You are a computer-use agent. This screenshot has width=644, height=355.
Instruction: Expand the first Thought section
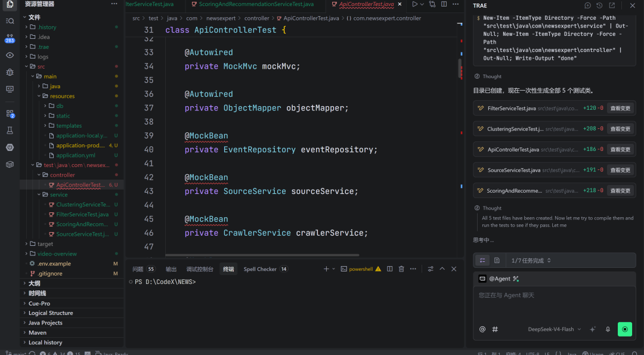(x=488, y=76)
